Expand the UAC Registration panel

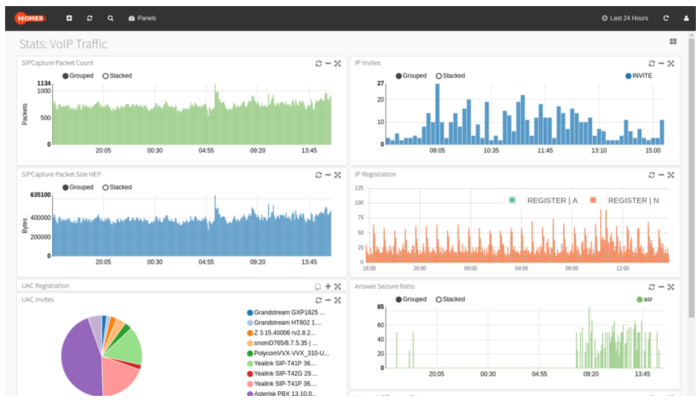328,286
